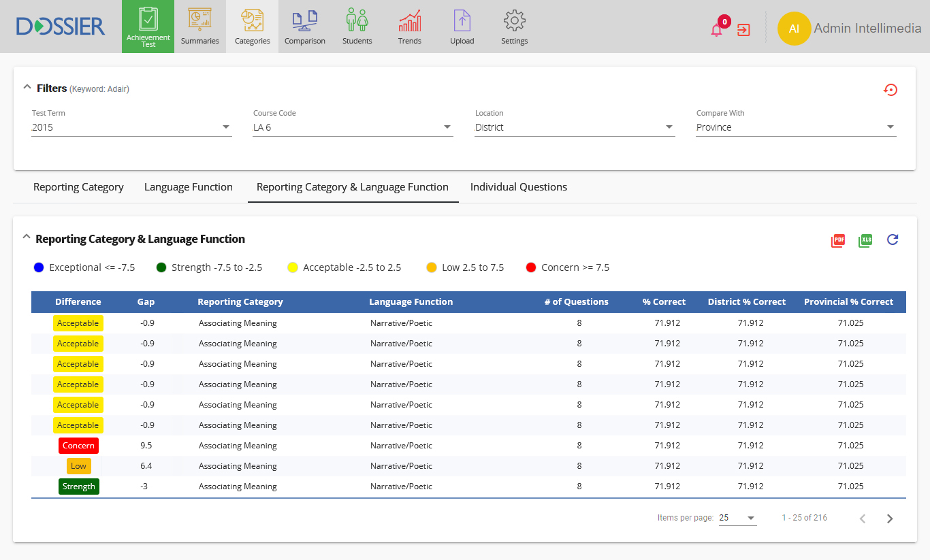Open the Trends chart icon
Viewport: 930px width, 560px height.
tap(409, 27)
